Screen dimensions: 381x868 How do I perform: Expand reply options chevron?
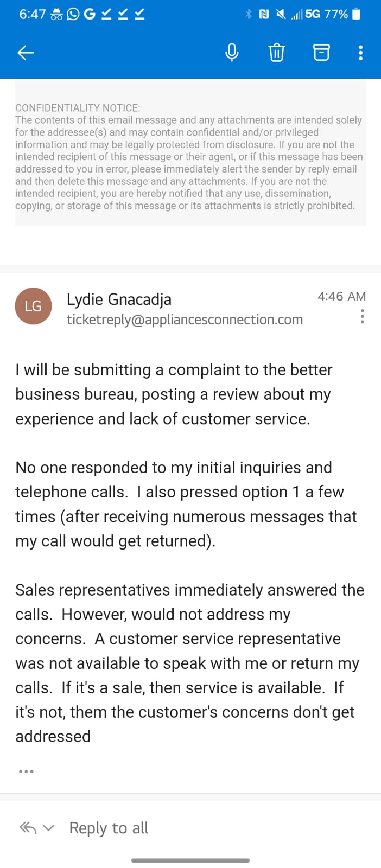tap(49, 828)
